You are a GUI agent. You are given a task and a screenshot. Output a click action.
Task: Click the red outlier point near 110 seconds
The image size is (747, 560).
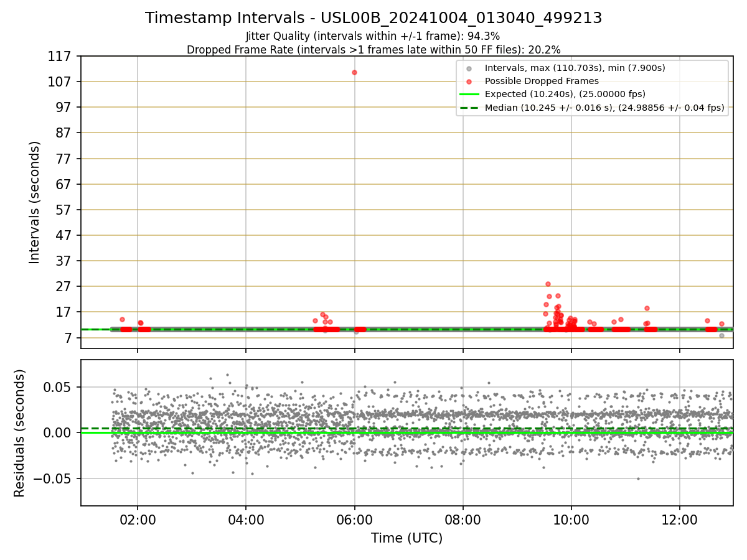coord(354,72)
